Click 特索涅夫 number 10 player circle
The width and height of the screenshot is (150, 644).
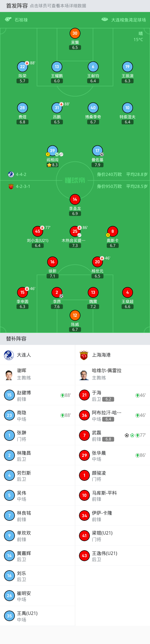pyautogui.click(x=127, y=108)
